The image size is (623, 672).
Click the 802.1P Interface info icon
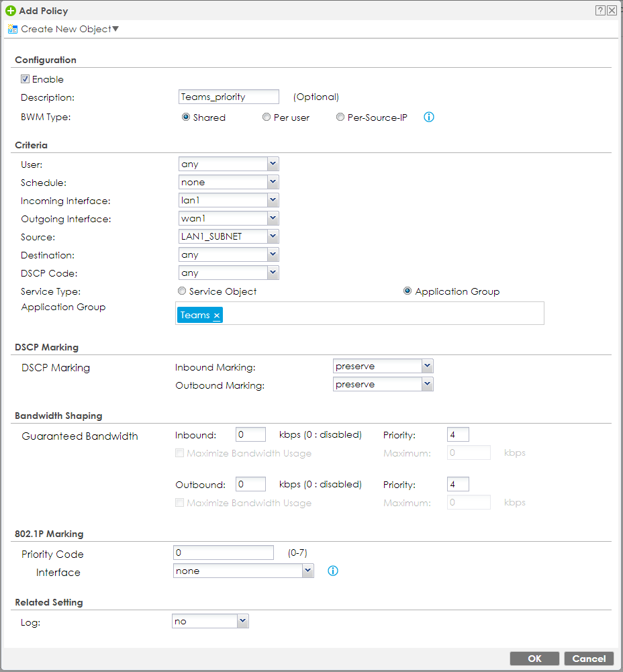pyautogui.click(x=332, y=571)
